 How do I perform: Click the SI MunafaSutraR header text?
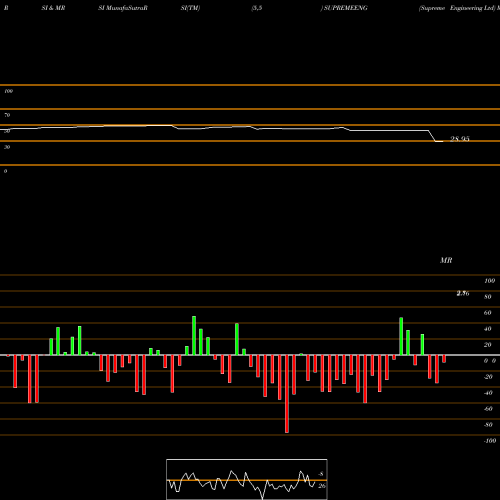pyautogui.click(x=123, y=8)
